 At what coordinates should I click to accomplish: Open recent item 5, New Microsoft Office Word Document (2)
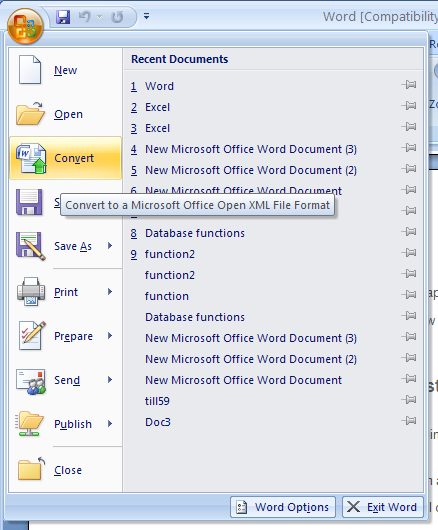[251, 170]
